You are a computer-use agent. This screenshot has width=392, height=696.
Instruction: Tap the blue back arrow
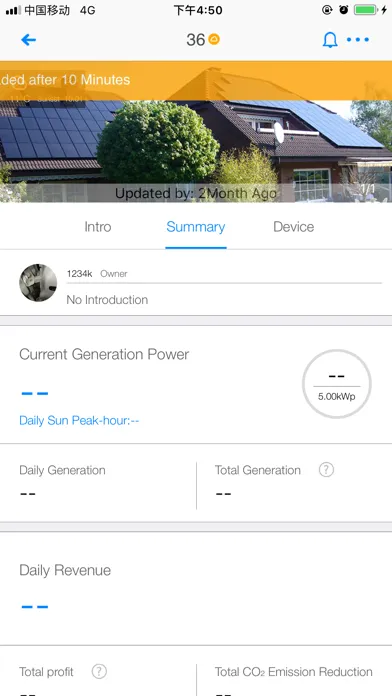(28, 40)
